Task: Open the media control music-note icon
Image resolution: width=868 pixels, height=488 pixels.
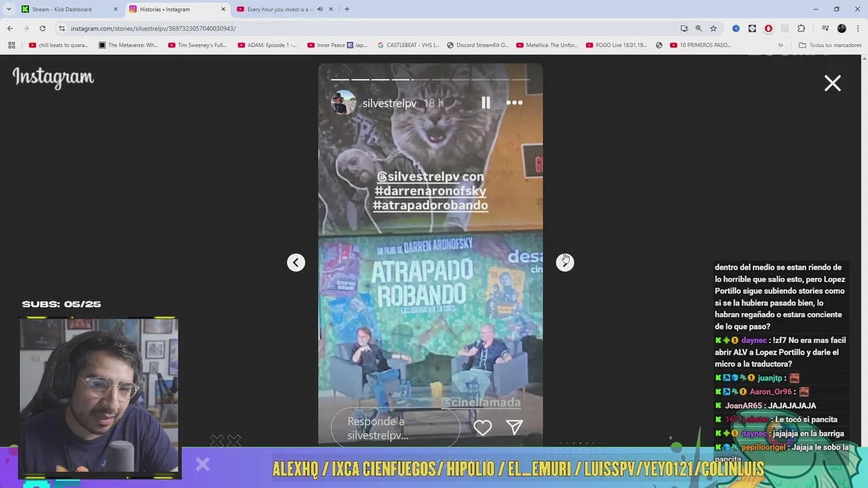Action: [x=825, y=28]
